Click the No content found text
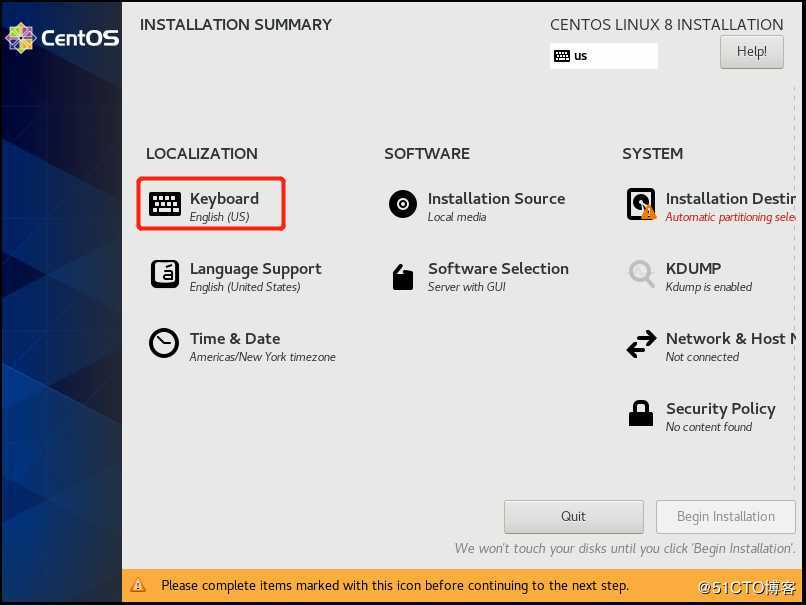806x605 pixels. tap(708, 427)
